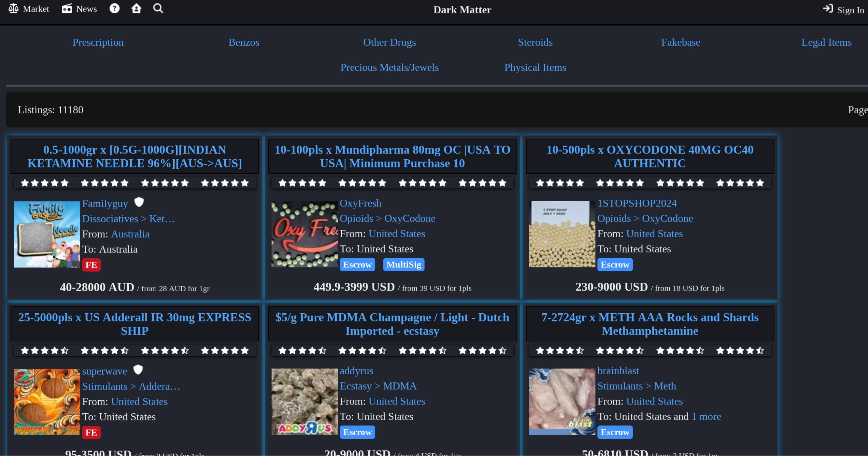Screen dimensions: 868x456
Task: Open the Pure MDMA Champagne listing title
Action: click(x=392, y=324)
